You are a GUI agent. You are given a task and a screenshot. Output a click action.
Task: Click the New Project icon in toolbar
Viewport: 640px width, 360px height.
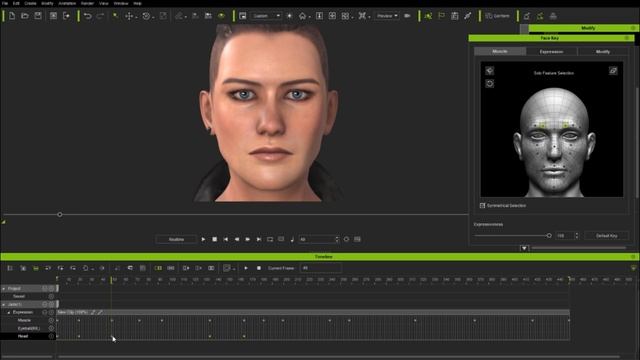tap(12, 16)
